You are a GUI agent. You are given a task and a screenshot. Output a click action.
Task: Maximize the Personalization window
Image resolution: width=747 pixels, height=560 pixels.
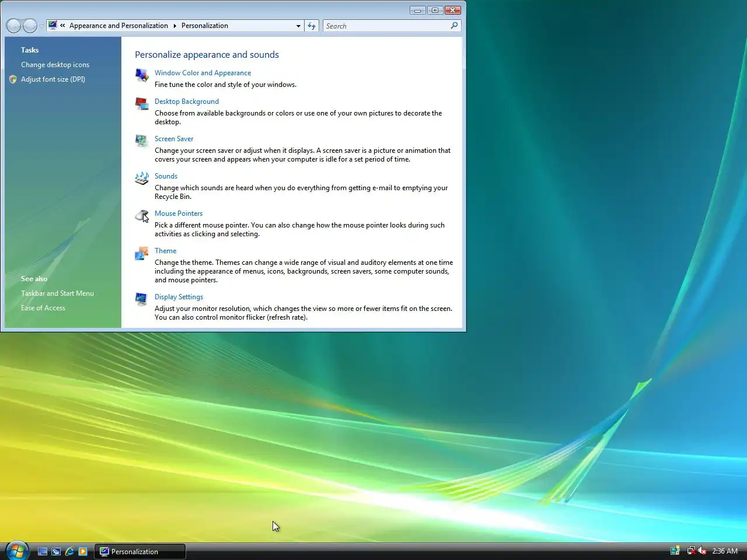(435, 10)
